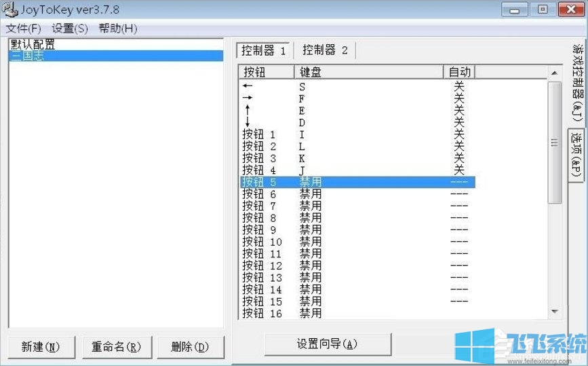Open the 设置向导(A) wizard button
This screenshot has width=588, height=366.
point(328,344)
